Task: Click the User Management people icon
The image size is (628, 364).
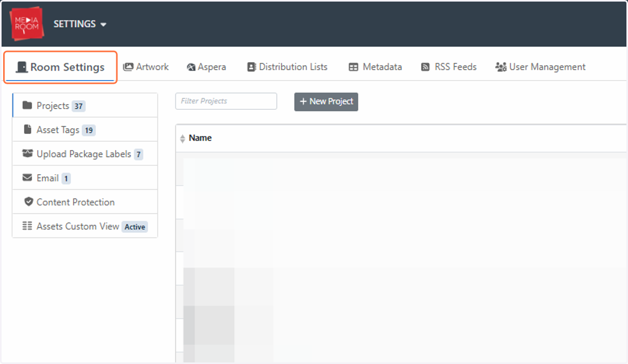Action: coord(501,67)
